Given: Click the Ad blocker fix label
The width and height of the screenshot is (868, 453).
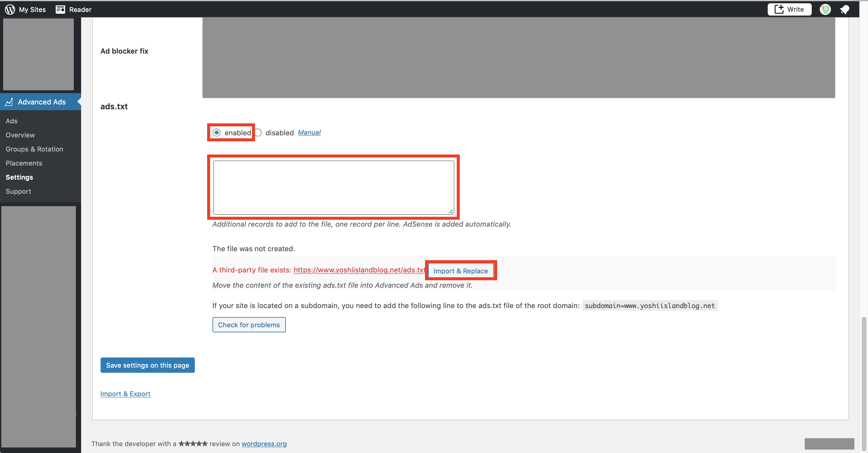Looking at the screenshot, I should (124, 51).
